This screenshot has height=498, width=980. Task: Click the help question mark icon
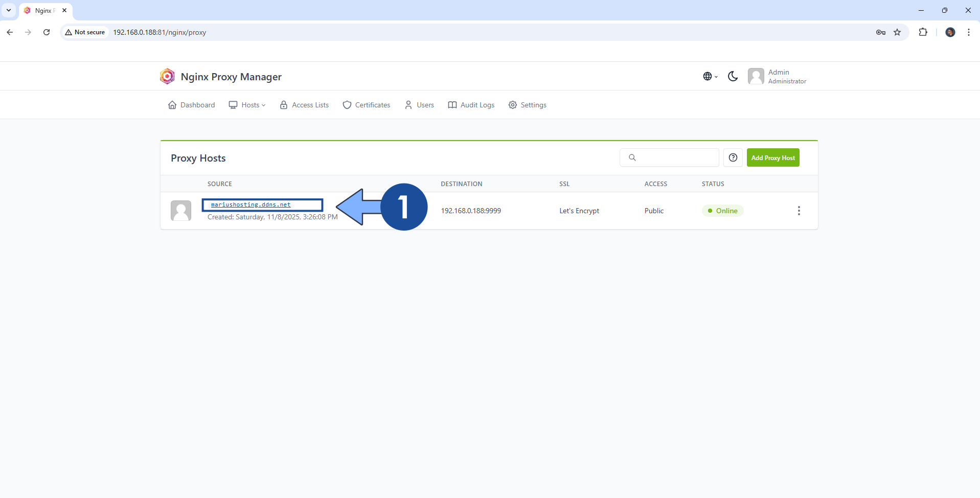[733, 157]
